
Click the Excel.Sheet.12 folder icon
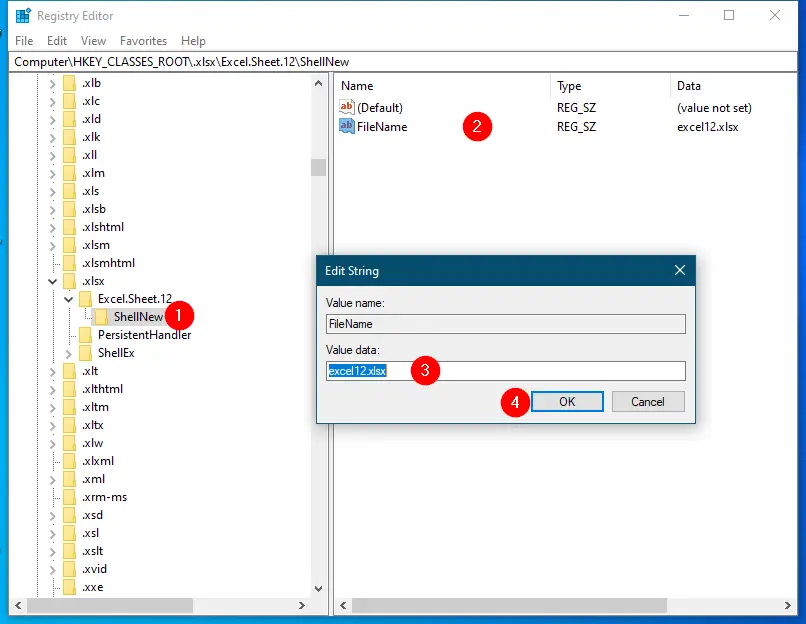tap(85, 299)
